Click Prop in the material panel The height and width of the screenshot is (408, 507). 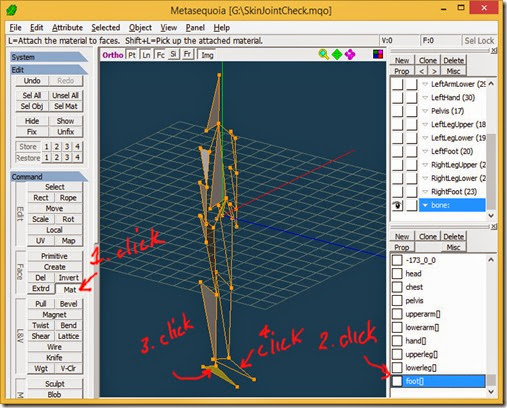(402, 247)
